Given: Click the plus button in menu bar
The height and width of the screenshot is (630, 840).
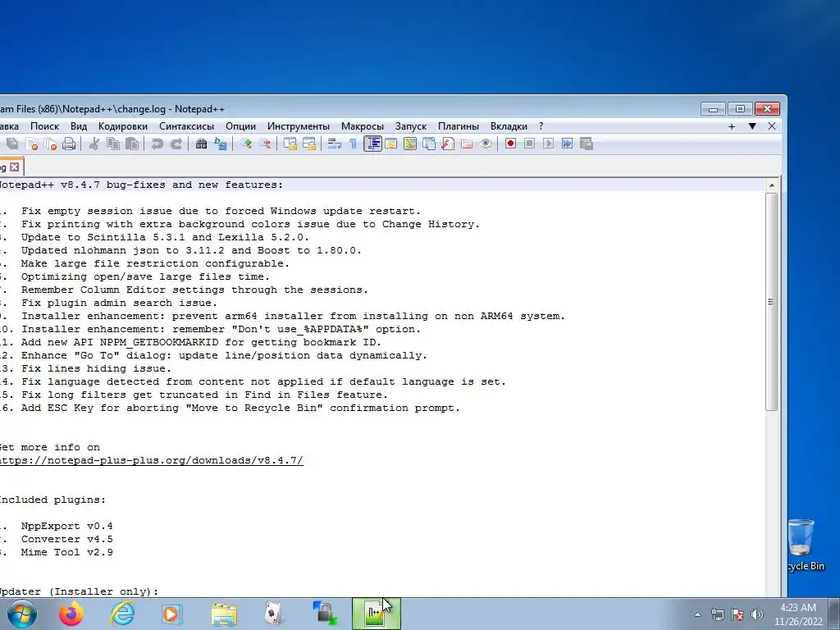Looking at the screenshot, I should point(731,126).
